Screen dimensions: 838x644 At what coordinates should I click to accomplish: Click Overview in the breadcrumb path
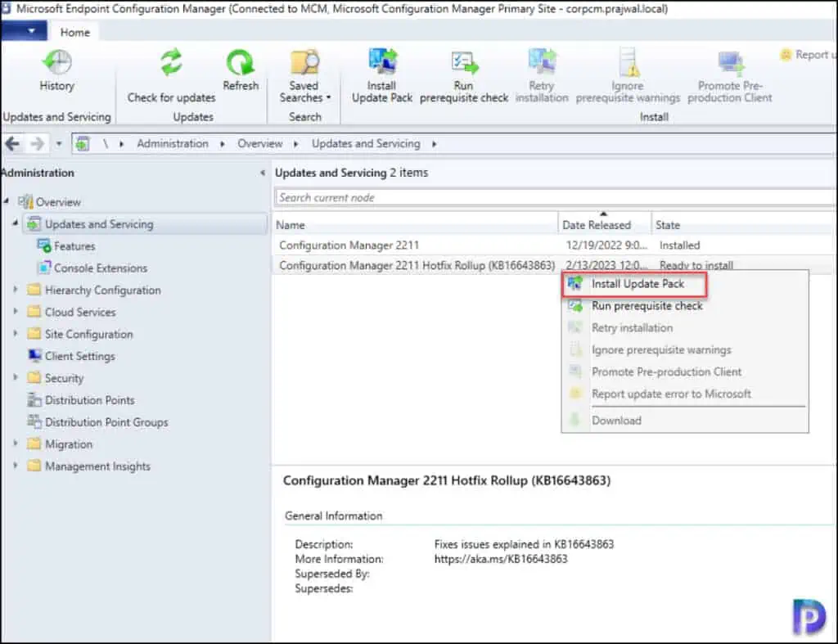[x=259, y=143]
